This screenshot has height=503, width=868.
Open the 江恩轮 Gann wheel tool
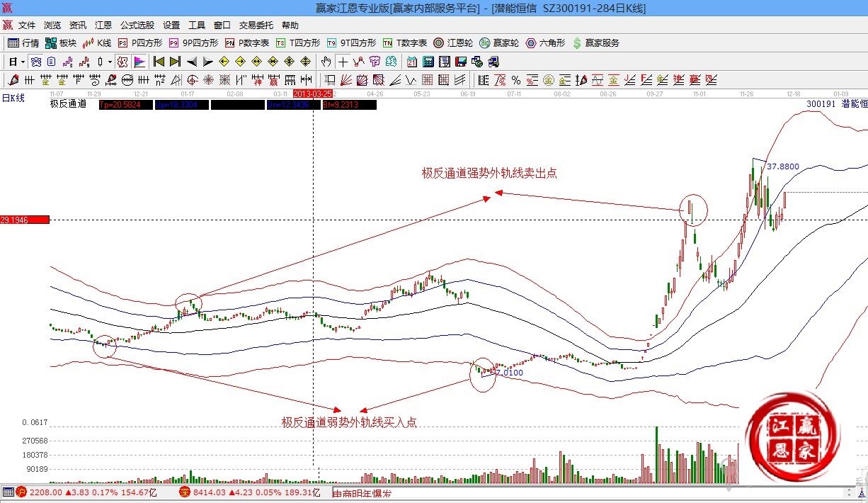(453, 43)
